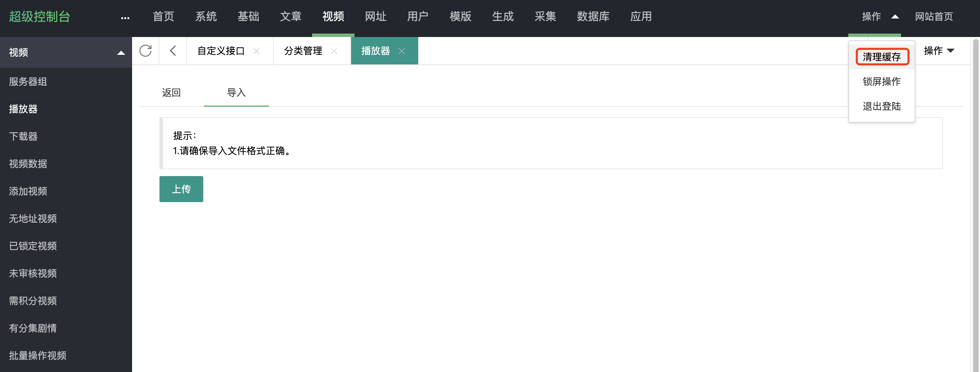Close the 自定义接口 tab
The image size is (980, 372).
(x=257, y=51)
